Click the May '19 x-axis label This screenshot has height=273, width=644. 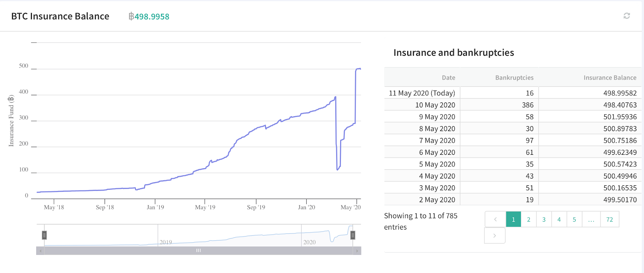pos(205,207)
